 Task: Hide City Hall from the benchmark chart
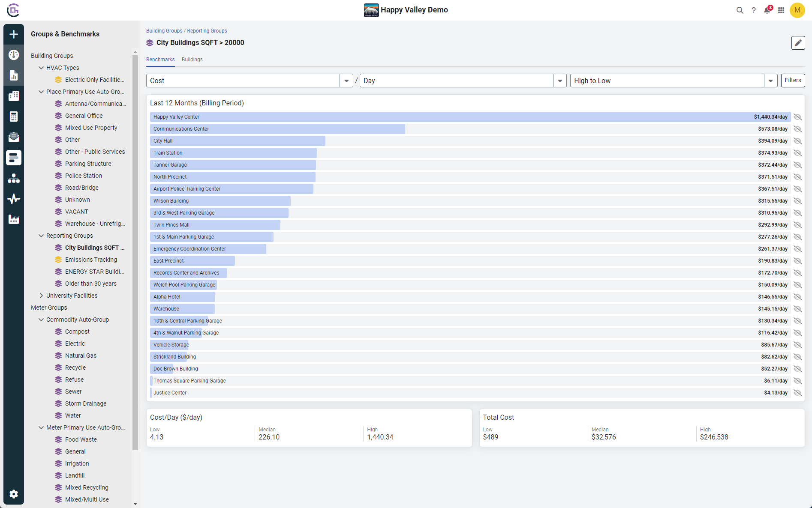click(798, 140)
